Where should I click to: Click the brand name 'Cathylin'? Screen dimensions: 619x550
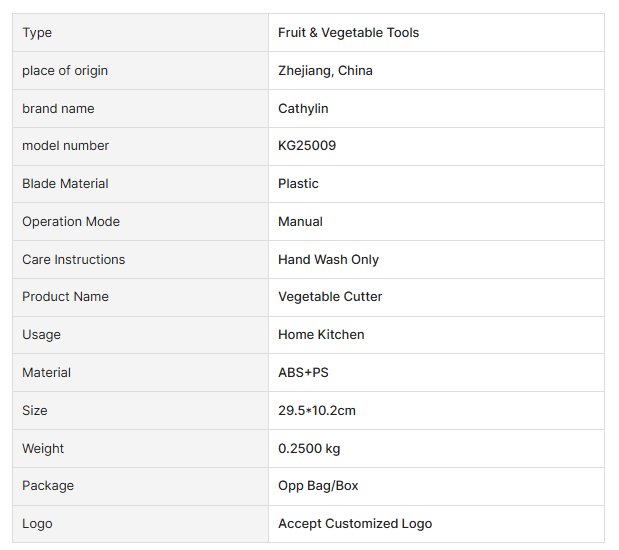point(303,108)
